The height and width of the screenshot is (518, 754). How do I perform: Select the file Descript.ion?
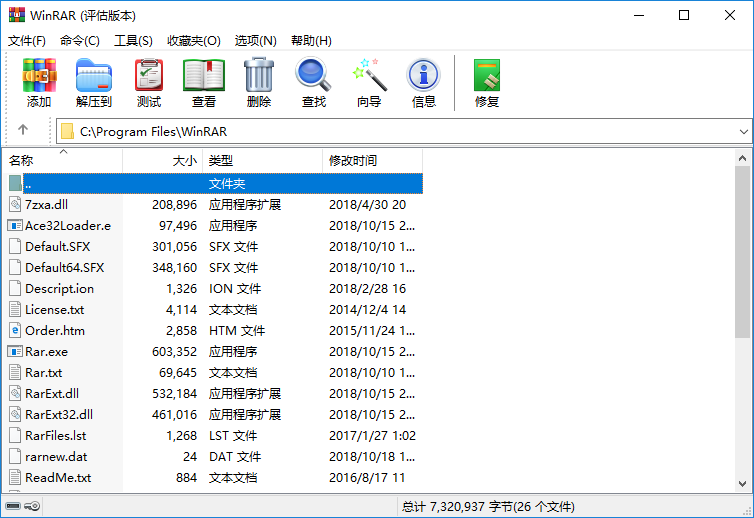[60, 289]
